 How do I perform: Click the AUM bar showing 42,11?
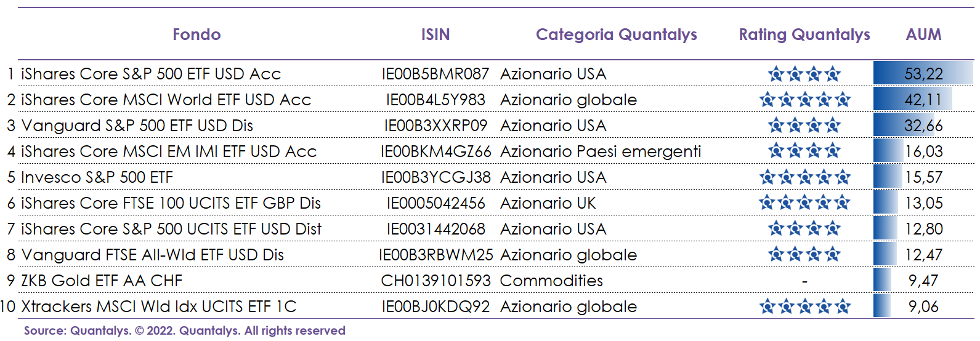pyautogui.click(x=913, y=100)
